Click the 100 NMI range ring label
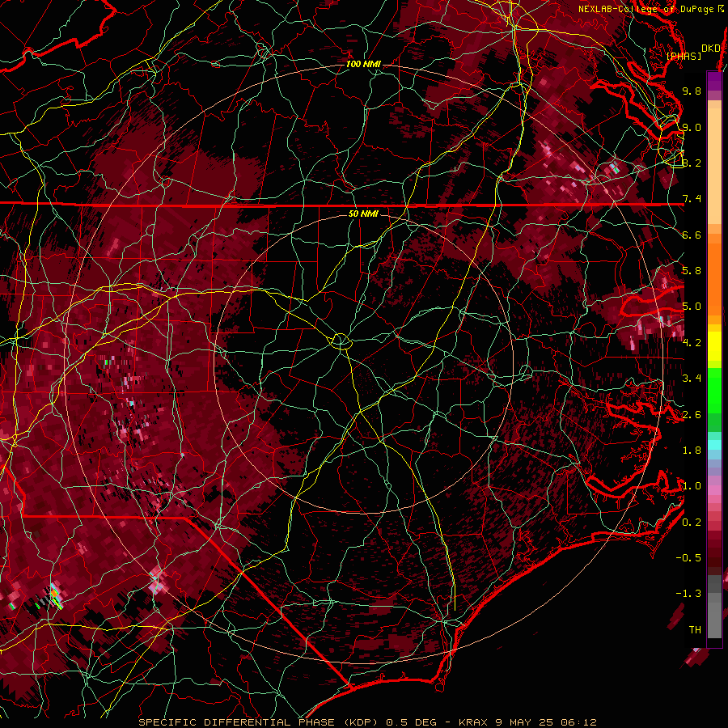Screen dimensions: 728x728 pyautogui.click(x=363, y=64)
